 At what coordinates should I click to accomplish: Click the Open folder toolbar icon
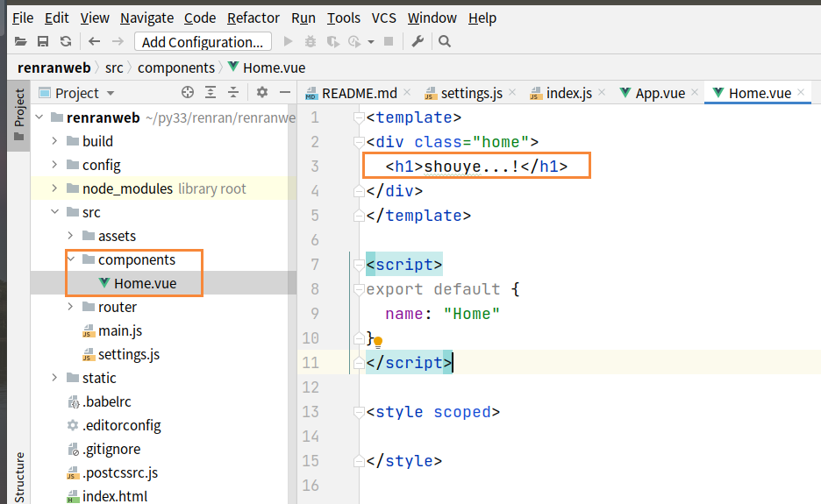pos(20,41)
